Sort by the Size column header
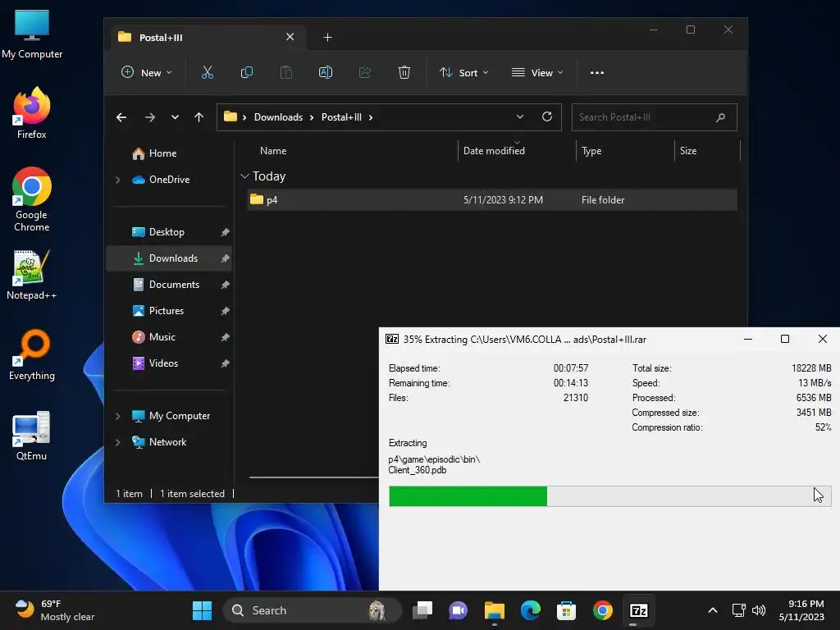 [688, 151]
